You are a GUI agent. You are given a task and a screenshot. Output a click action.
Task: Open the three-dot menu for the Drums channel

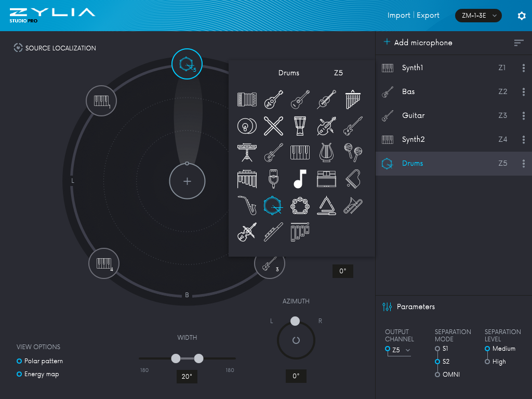(524, 163)
